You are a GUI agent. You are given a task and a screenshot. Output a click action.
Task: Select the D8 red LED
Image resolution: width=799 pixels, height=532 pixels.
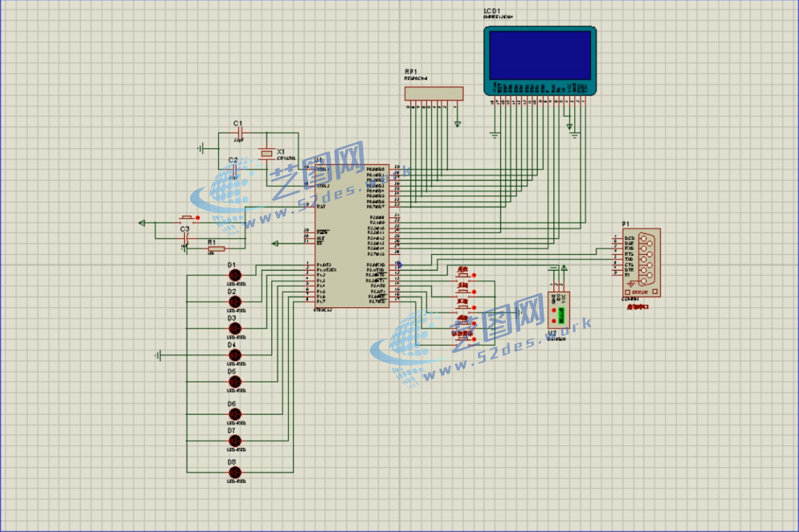coord(235,473)
